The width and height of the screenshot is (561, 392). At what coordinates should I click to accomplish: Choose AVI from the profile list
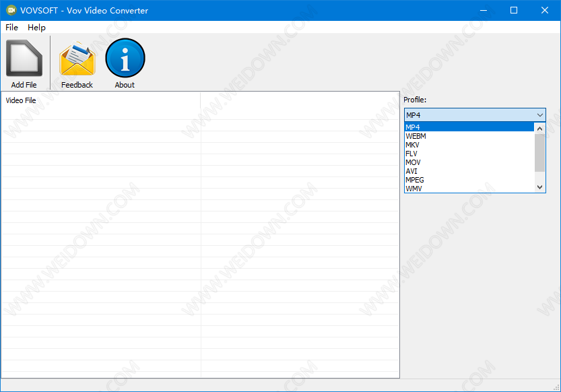[x=469, y=171]
